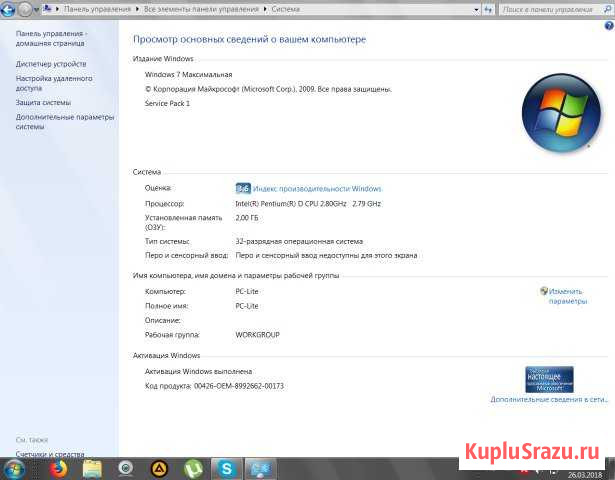Select "Панель управления" breadcrumb in address bar
Viewport: 615px width, 480px height.
point(97,9)
